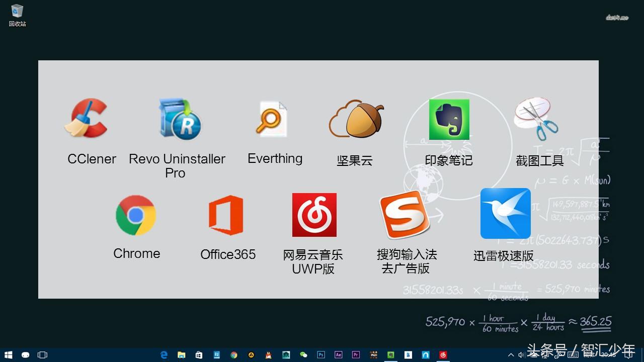Click the 网易云音乐 UWP版 icon
The width and height of the screenshot is (644, 362).
tap(314, 214)
